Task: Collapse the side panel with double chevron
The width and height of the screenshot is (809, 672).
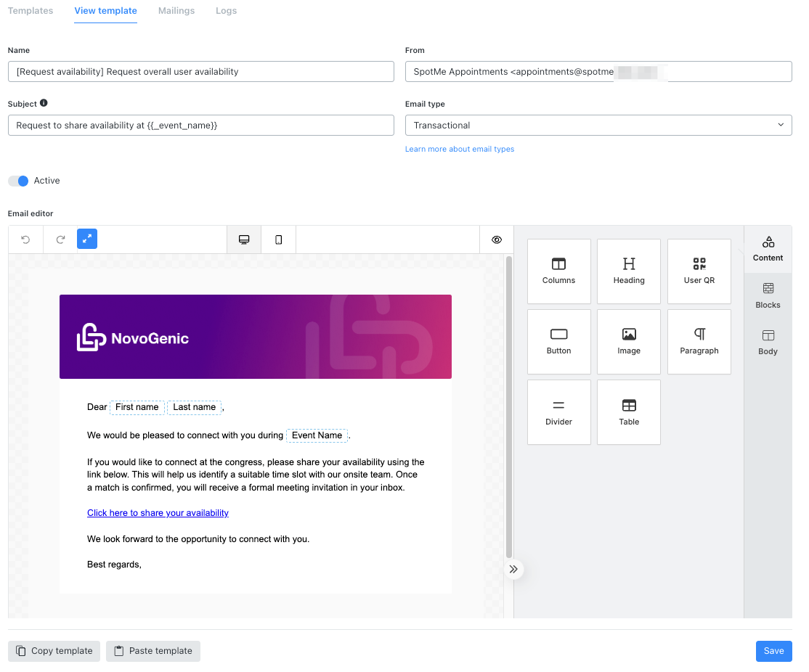Action: [513, 570]
